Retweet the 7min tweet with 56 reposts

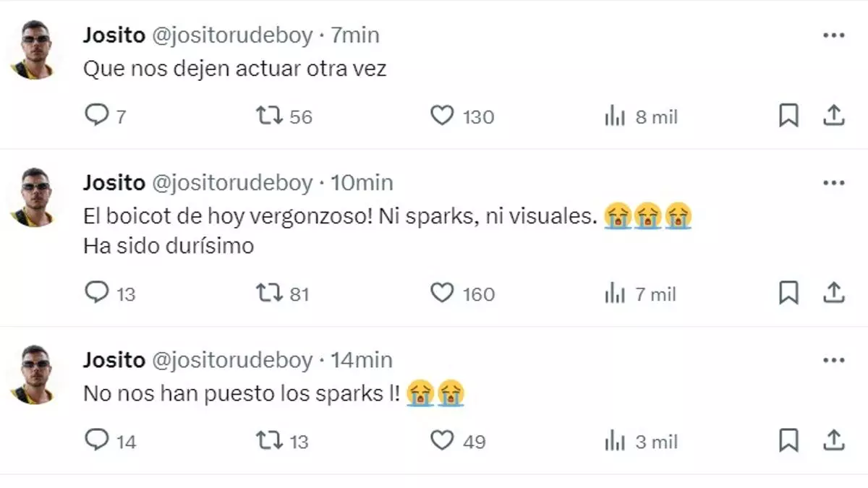coord(269,116)
